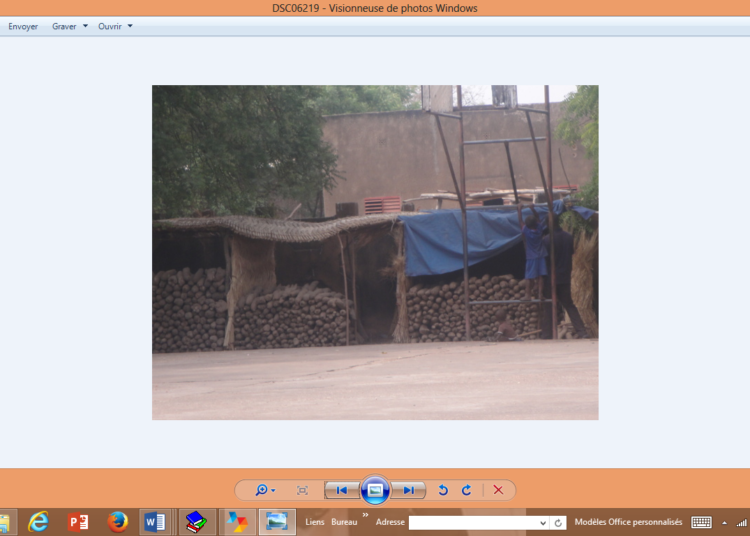Expand Bureau toolbar overflow chevron
Viewport: 750px width, 536px height.
pyautogui.click(x=365, y=514)
